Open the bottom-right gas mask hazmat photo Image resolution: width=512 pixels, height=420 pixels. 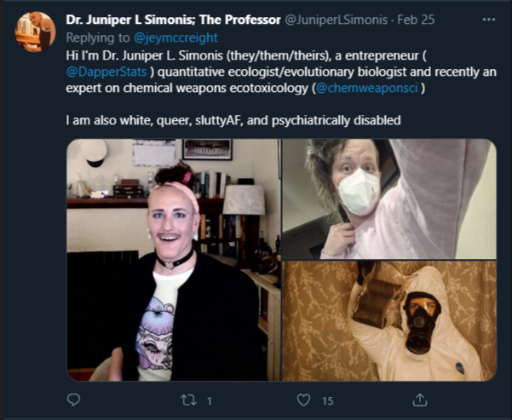pyautogui.click(x=389, y=320)
